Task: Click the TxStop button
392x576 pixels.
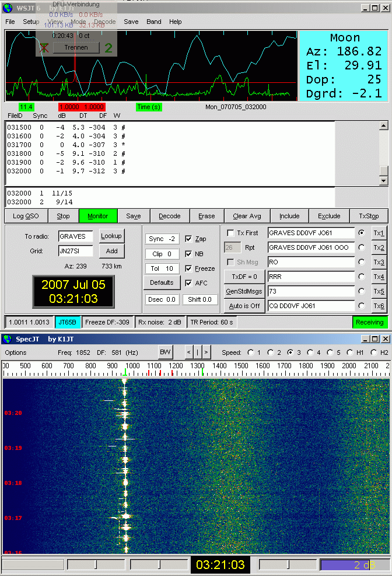Action: pos(369,216)
